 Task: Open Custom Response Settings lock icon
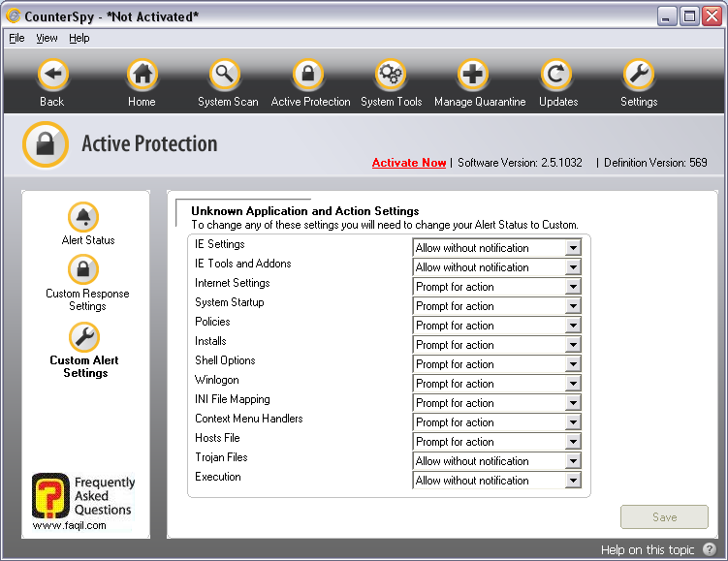(x=84, y=269)
